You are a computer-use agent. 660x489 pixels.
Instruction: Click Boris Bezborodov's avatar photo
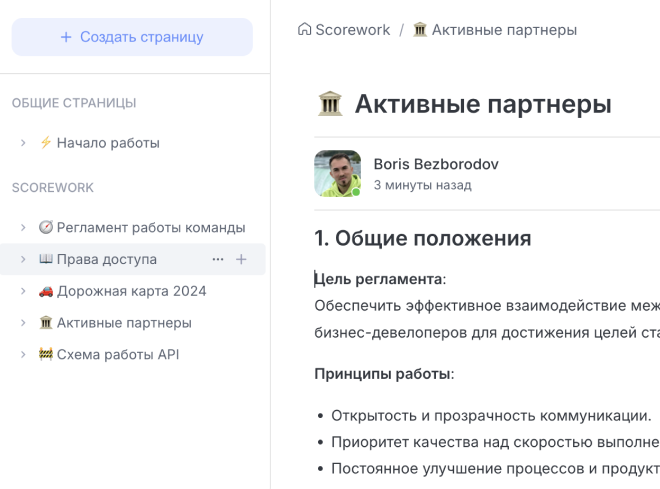click(338, 174)
